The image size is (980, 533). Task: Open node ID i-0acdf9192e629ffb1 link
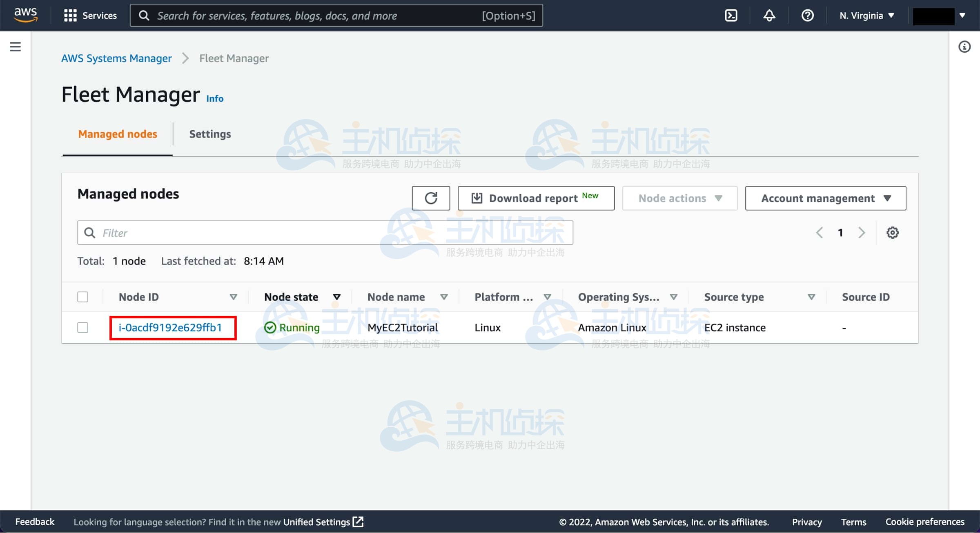pos(170,327)
